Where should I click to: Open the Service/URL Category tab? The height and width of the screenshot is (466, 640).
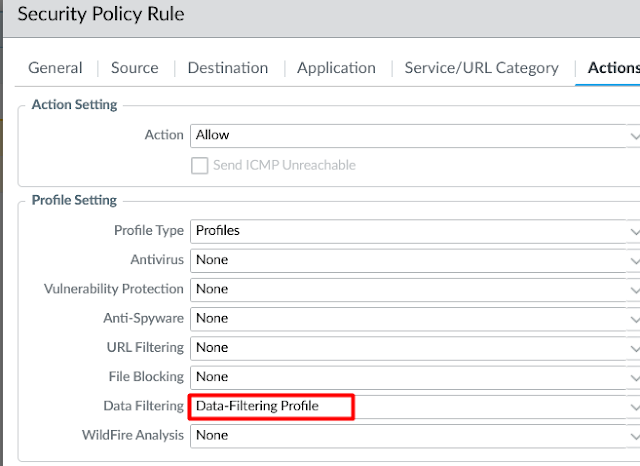click(x=481, y=68)
